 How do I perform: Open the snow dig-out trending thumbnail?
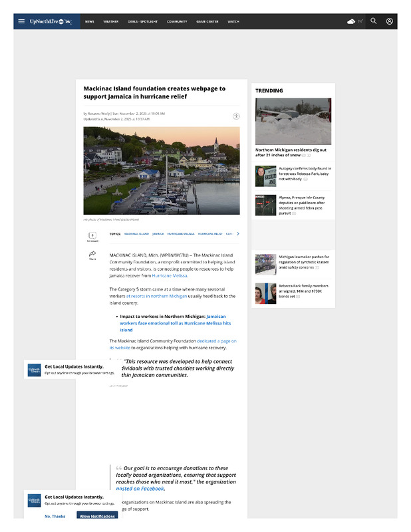coord(293,122)
